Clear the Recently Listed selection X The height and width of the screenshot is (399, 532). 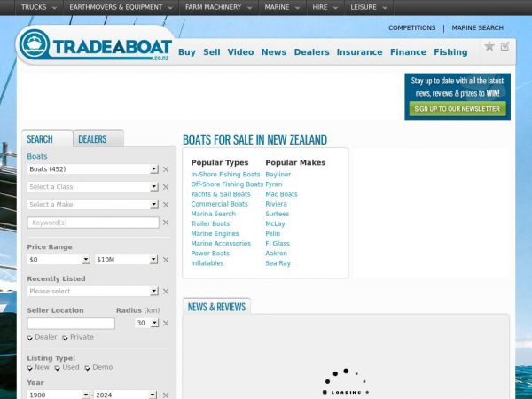(166, 292)
